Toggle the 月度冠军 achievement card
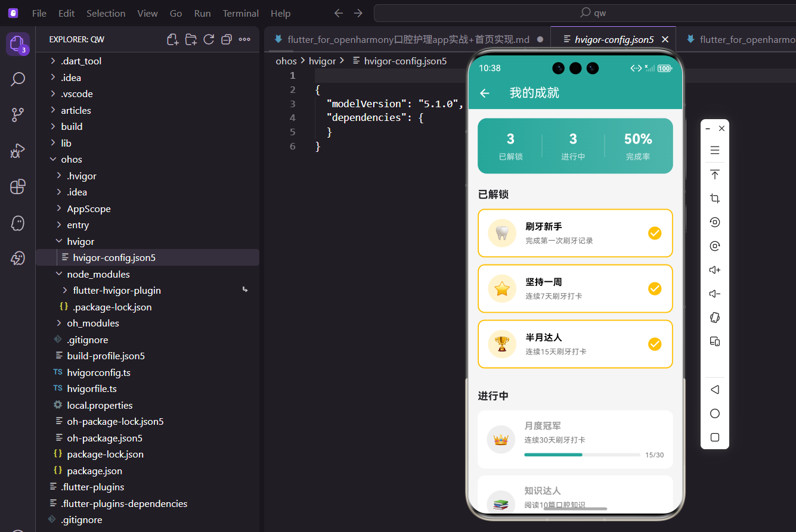 (575, 439)
